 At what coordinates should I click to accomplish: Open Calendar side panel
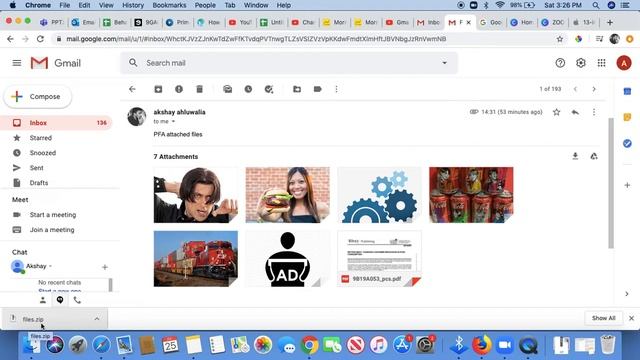(x=627, y=91)
